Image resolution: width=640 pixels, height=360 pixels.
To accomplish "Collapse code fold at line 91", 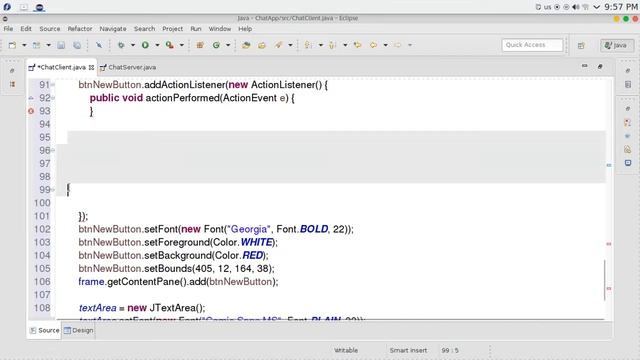I will pos(53,85).
